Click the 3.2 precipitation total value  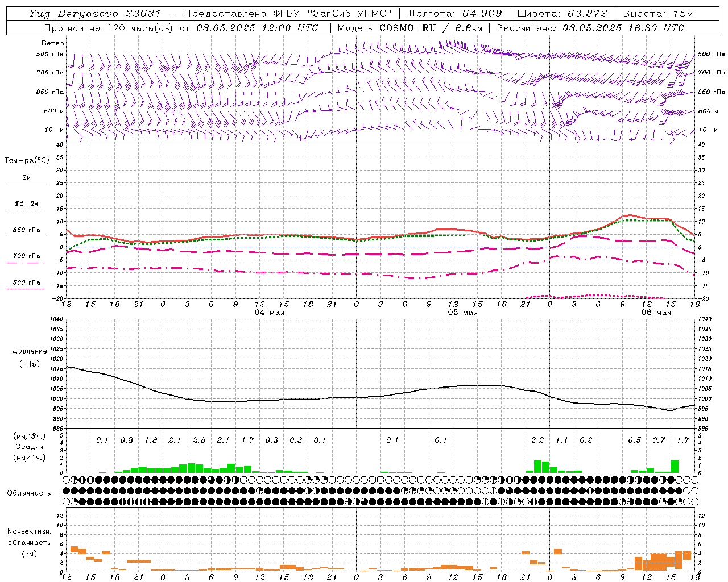(x=537, y=440)
